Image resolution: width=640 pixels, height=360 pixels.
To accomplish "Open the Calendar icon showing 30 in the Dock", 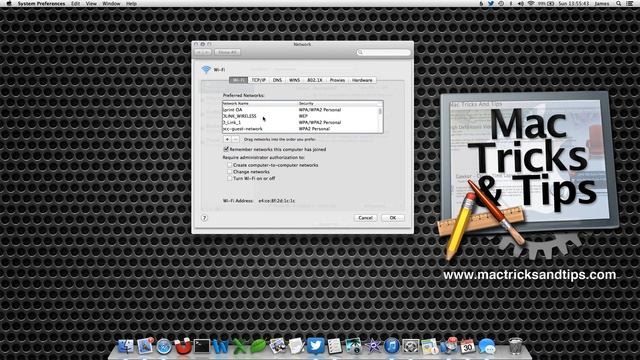I will pos(468,346).
